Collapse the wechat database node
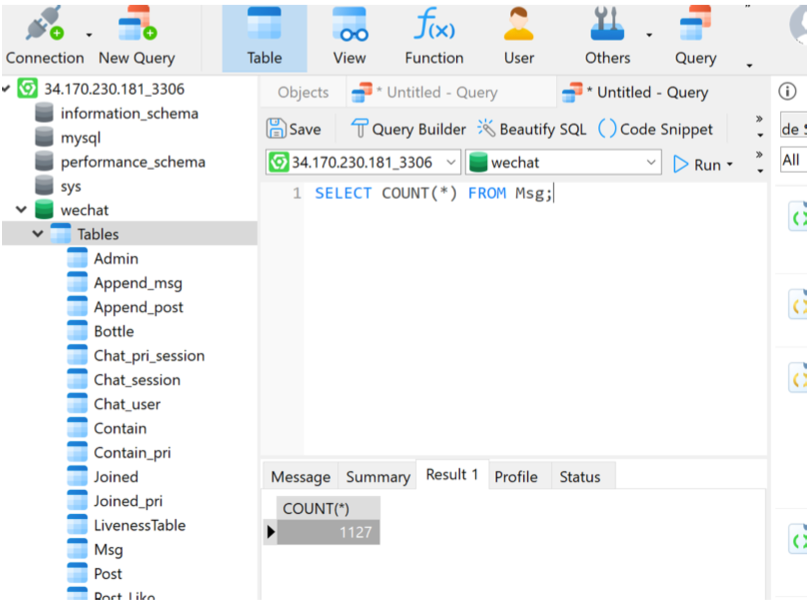Screen dimensions: 807x605 (21, 210)
